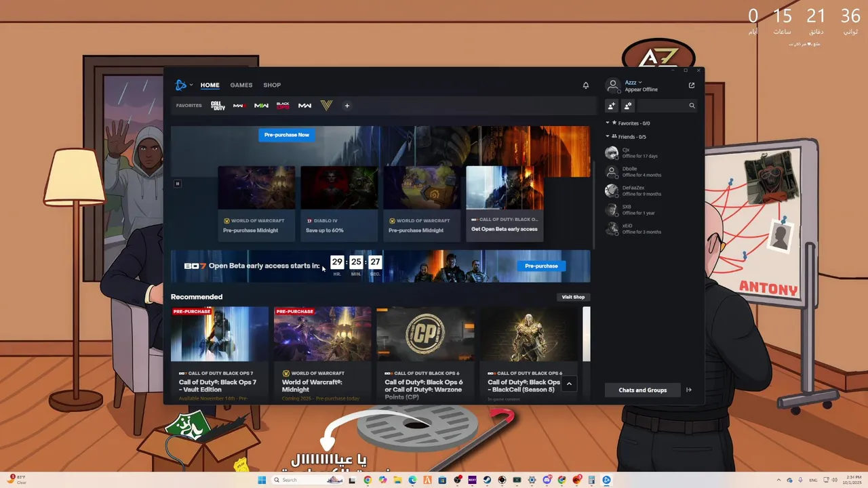Image resolution: width=868 pixels, height=488 pixels.
Task: Add a game to favorites with plus
Action: (x=347, y=106)
